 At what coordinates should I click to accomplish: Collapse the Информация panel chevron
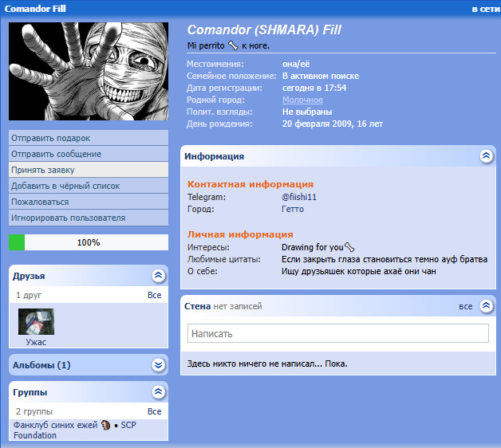[486, 156]
